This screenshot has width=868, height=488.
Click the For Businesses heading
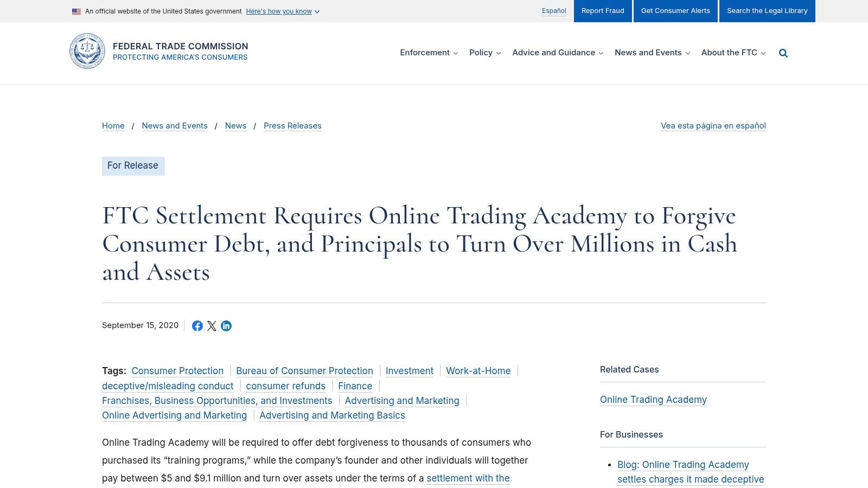(631, 435)
